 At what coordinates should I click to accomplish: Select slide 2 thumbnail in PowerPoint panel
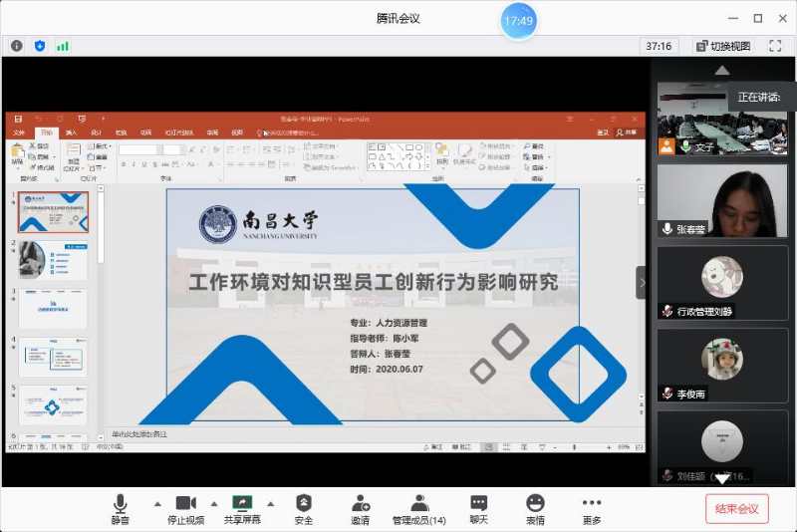[54, 260]
